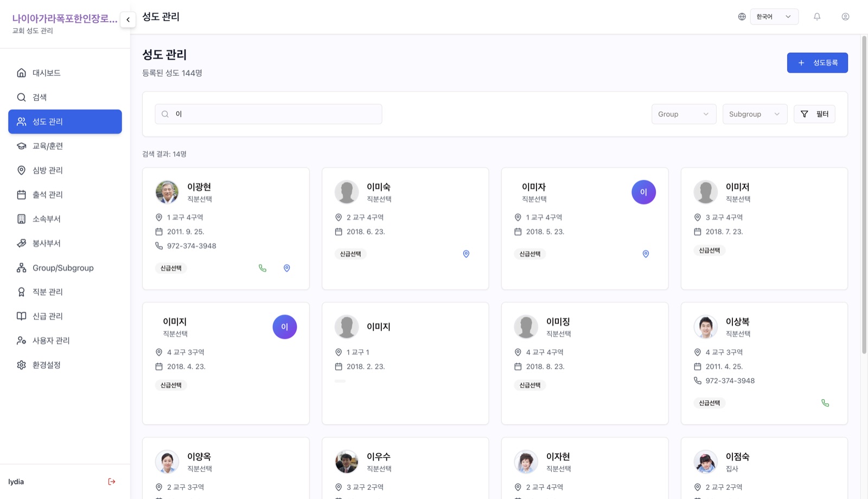The image size is (868, 499).
Task: Open 신급선택 on 이미자's card
Action: click(530, 254)
